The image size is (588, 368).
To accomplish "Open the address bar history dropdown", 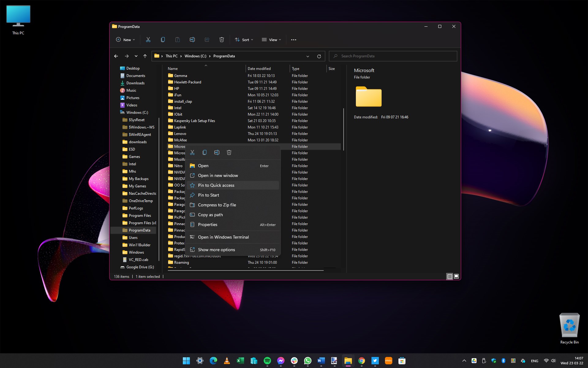I will click(x=307, y=56).
